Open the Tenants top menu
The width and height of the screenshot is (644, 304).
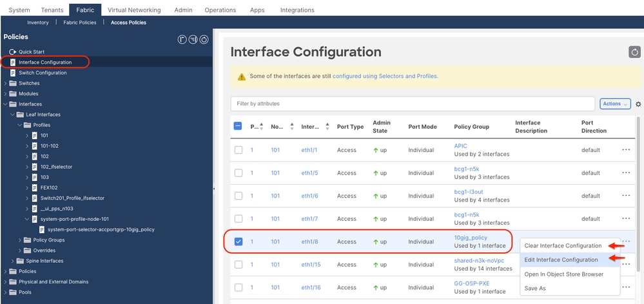tap(52, 10)
